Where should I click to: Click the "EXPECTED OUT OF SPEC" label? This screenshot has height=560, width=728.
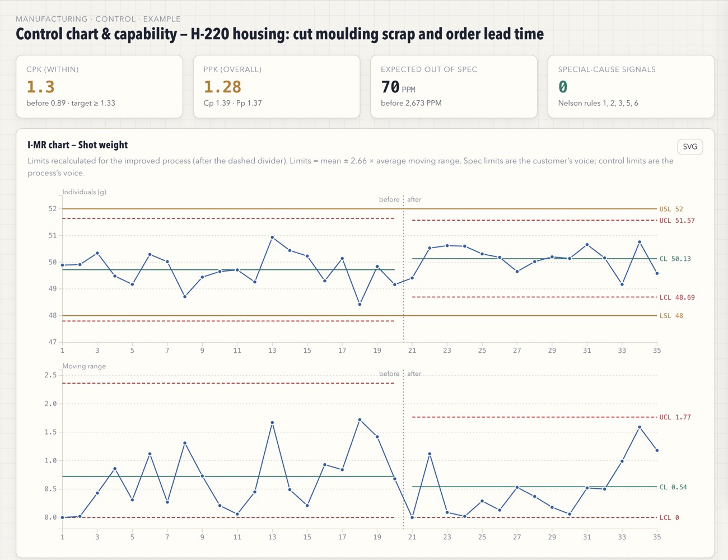pos(429,69)
